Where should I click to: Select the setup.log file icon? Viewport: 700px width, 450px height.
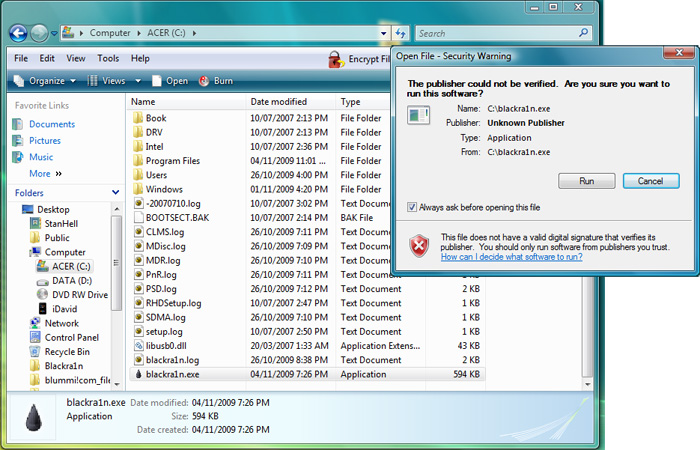pyautogui.click(x=138, y=332)
